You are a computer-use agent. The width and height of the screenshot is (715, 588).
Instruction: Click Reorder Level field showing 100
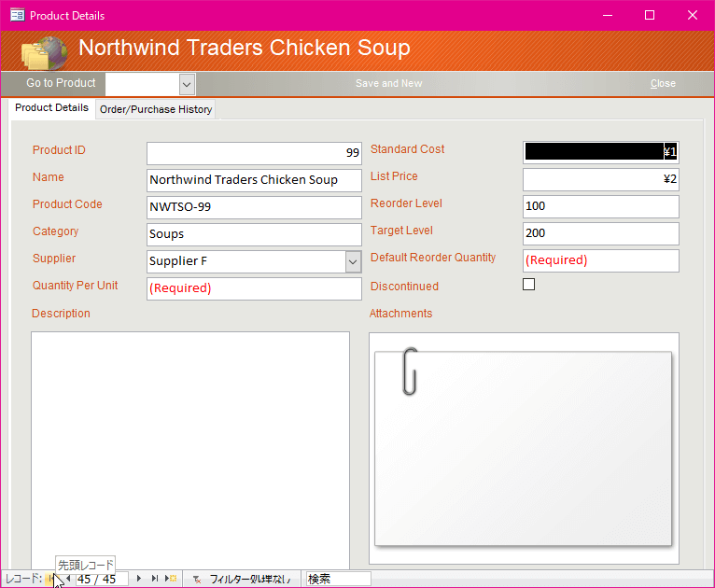click(600, 206)
